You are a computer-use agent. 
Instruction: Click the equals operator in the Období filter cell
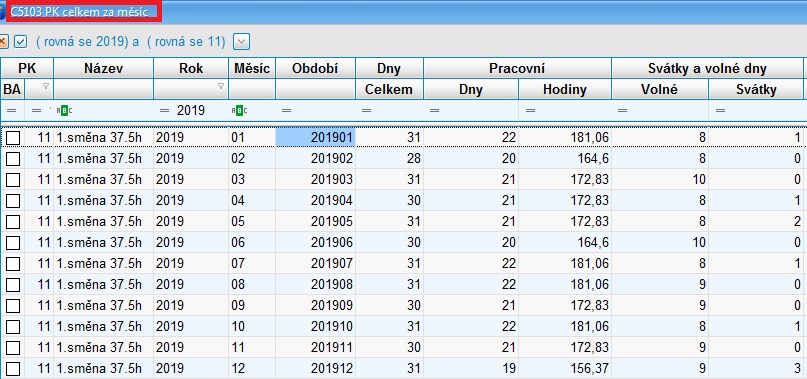click(287, 110)
